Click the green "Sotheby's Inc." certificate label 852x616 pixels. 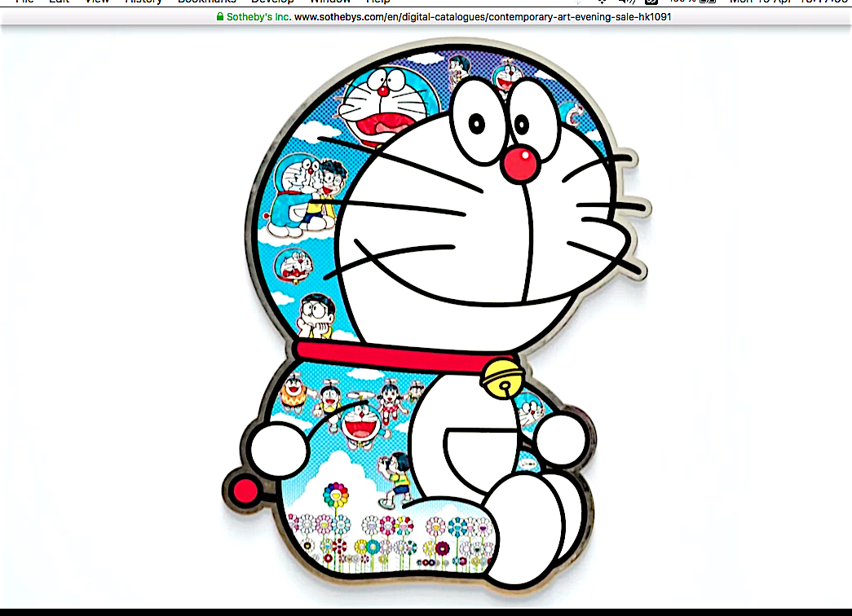click(x=258, y=17)
